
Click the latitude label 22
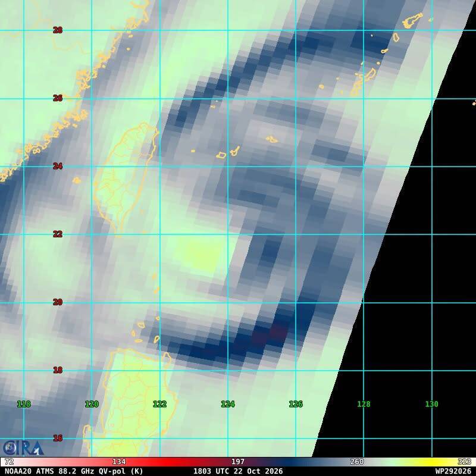pyautogui.click(x=58, y=234)
